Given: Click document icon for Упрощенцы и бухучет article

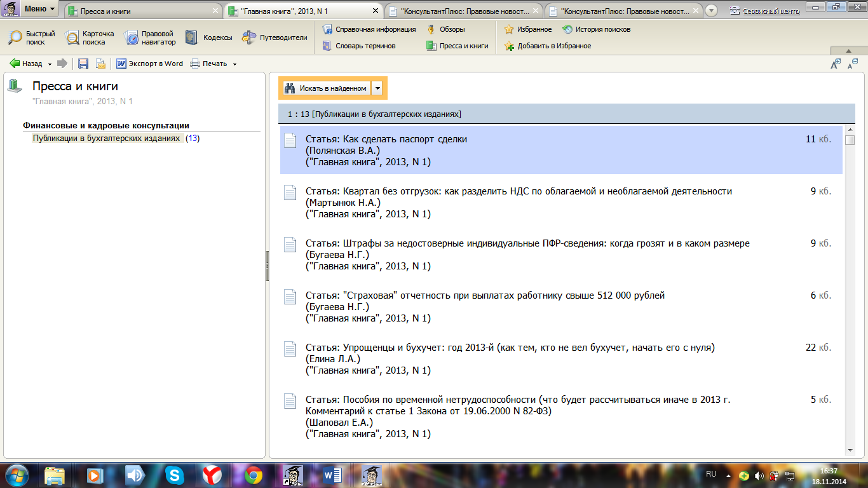Looking at the screenshot, I should point(290,349).
